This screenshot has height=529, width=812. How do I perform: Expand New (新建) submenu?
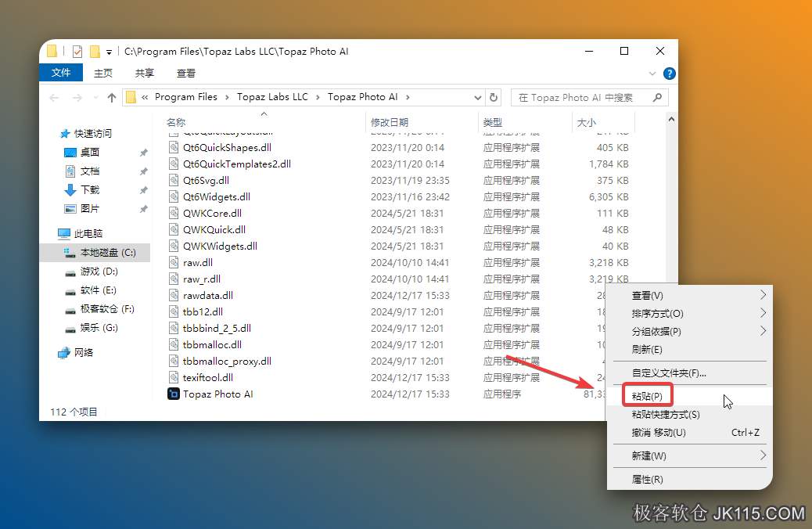point(763,455)
